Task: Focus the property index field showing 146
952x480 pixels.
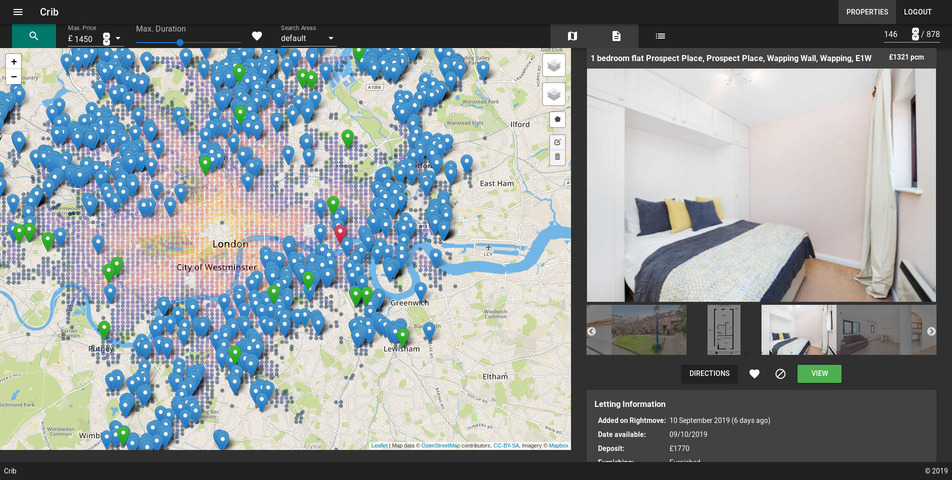Action: [897, 34]
